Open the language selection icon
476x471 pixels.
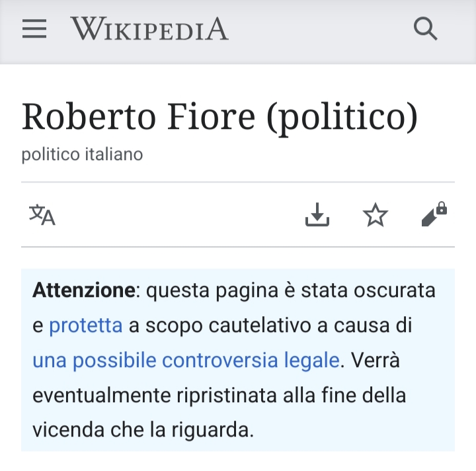tap(42, 215)
